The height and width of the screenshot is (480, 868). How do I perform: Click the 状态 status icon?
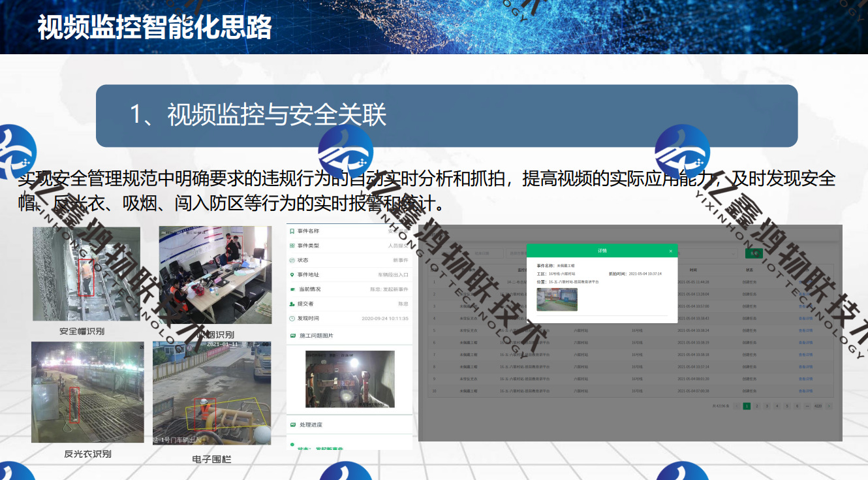click(292, 260)
